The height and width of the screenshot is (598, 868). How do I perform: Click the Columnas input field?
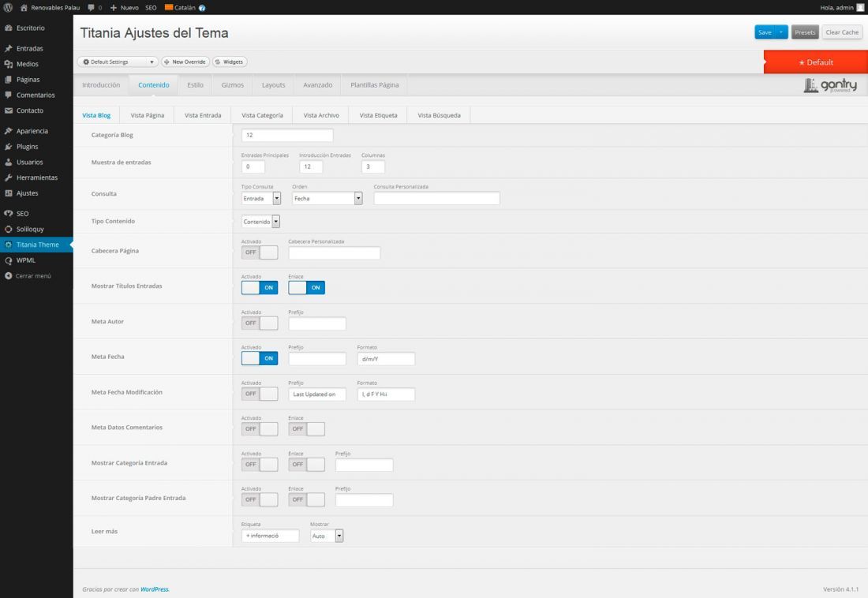coord(373,166)
